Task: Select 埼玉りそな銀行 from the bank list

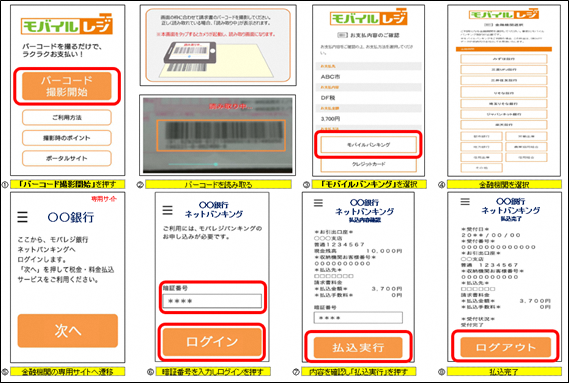Action: coord(504,103)
